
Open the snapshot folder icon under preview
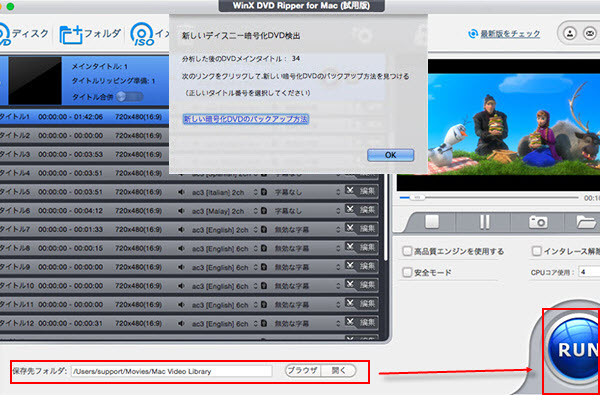click(x=586, y=222)
